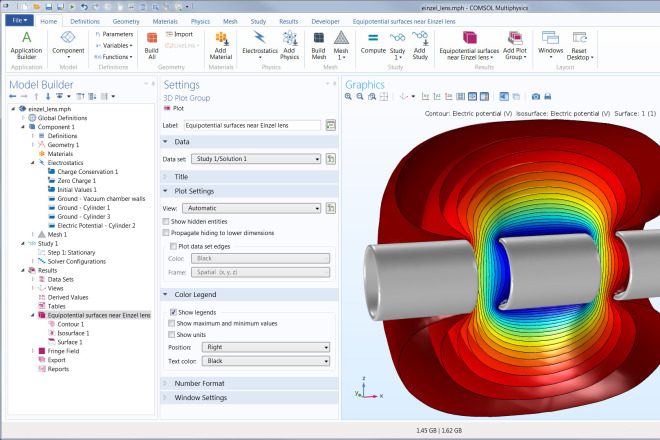
Task: Print the graphics with printer icon
Action: [547, 96]
